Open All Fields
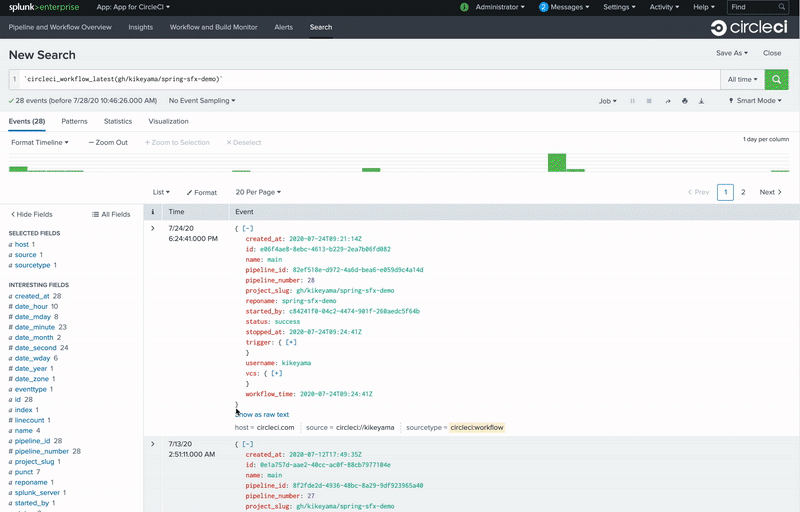The height and width of the screenshot is (512, 800). tap(111, 215)
